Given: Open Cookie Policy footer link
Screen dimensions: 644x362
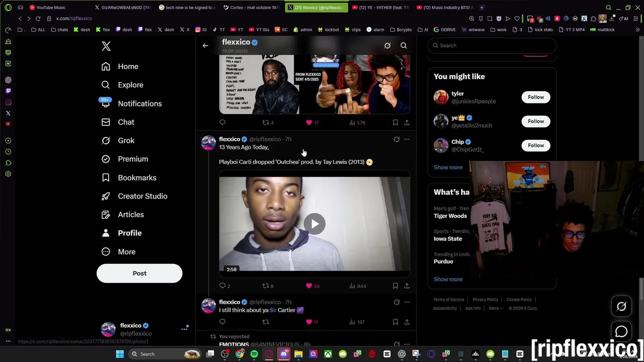Looking at the screenshot, I should [x=519, y=300].
